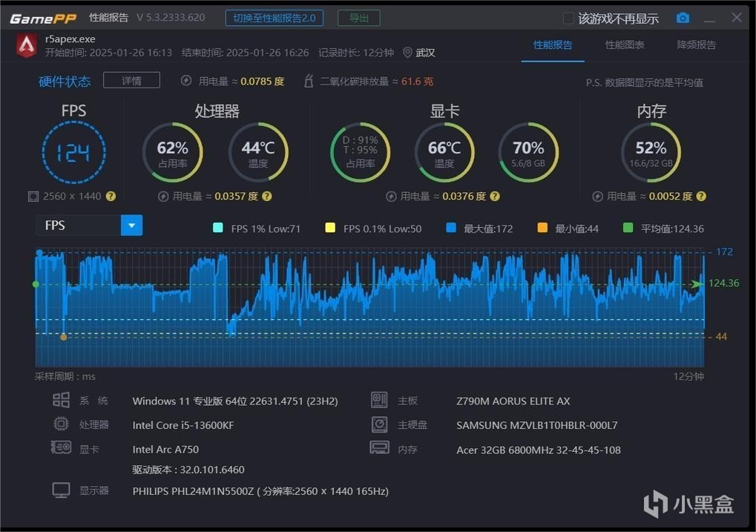Viewport: 756px width, 532px height.
Task: Click the blue 最大值 legend swatch
Action: click(451, 228)
